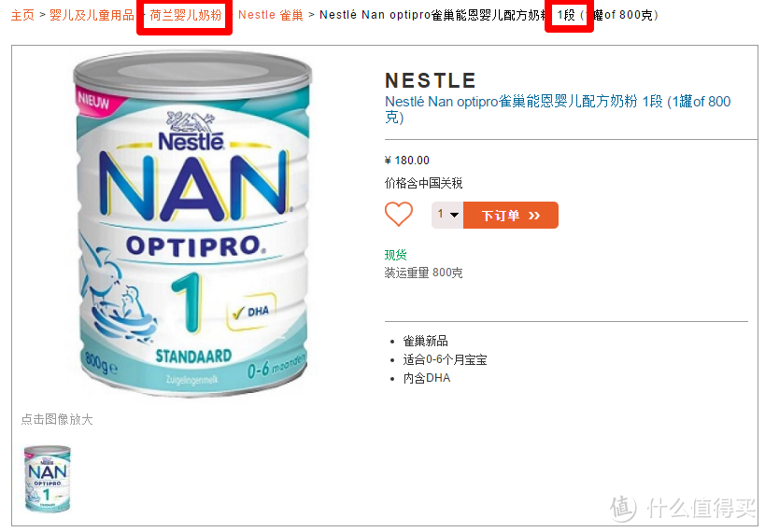Go to 主页 breadcrumb link
Viewport: 765px width, 532px height.
(x=23, y=15)
